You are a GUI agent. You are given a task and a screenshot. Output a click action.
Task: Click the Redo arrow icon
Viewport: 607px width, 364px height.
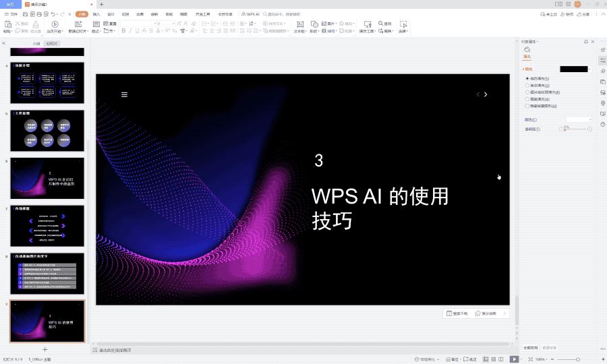(62, 14)
